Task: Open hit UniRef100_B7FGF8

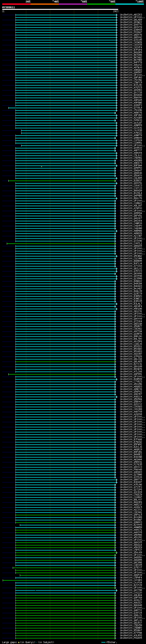Action: pyautogui.click(x=131, y=50)
